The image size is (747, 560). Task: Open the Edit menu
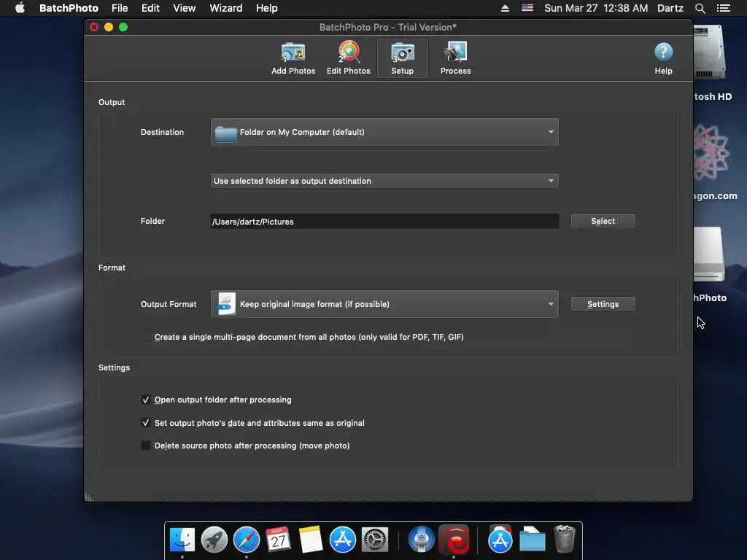(x=150, y=8)
